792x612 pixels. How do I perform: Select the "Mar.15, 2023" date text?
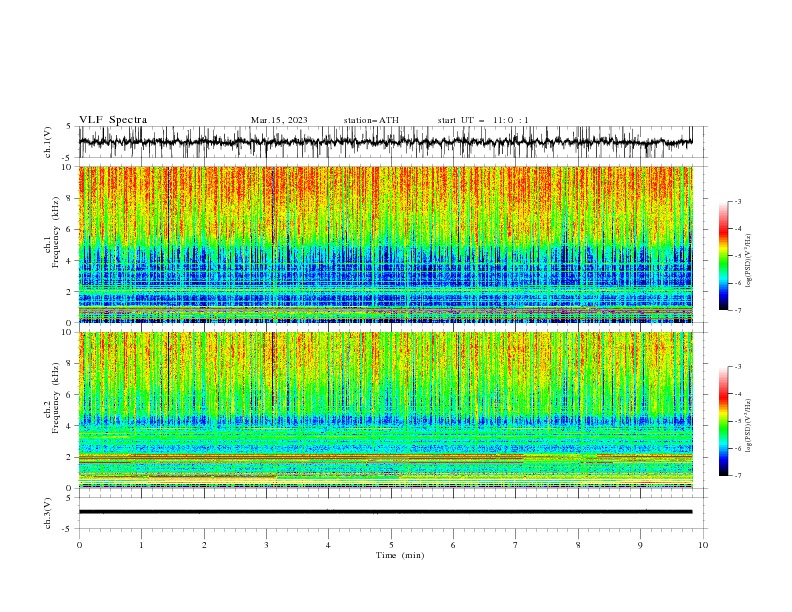(279, 120)
